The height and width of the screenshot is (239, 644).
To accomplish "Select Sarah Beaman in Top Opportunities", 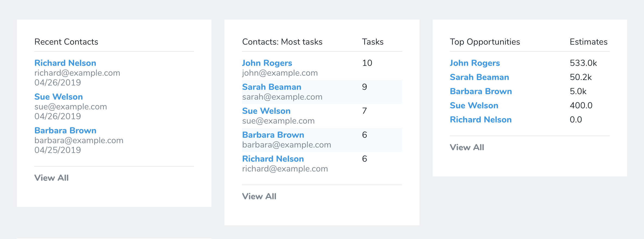I will click(x=479, y=77).
